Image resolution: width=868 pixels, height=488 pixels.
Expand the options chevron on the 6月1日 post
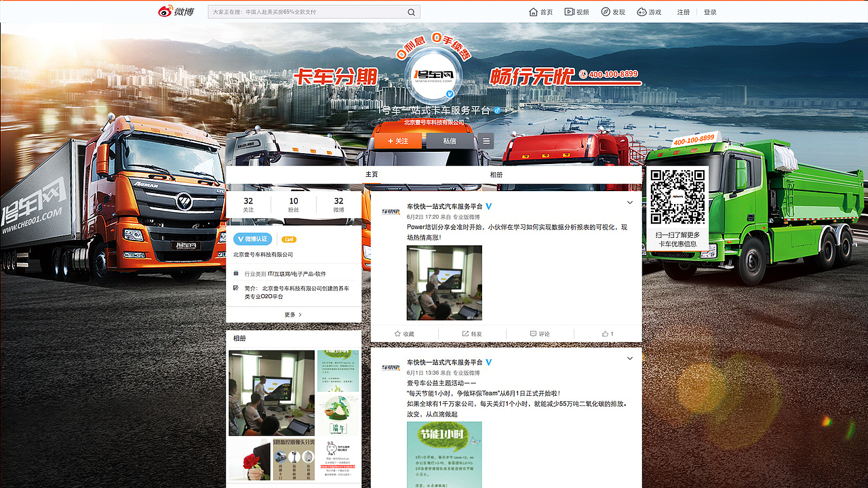coord(629,359)
